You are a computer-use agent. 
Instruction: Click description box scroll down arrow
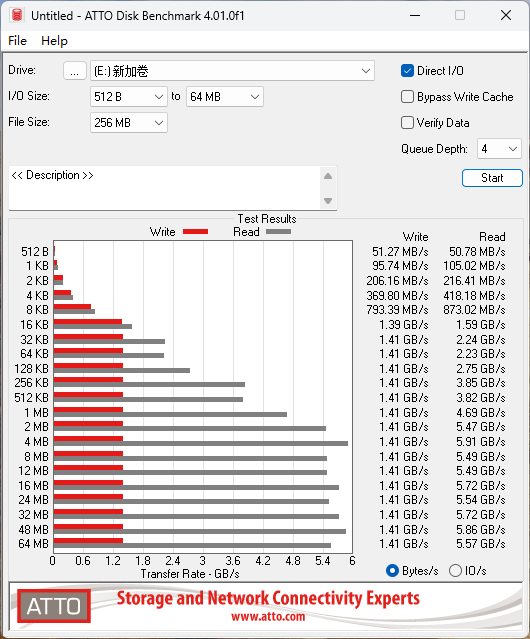point(328,201)
